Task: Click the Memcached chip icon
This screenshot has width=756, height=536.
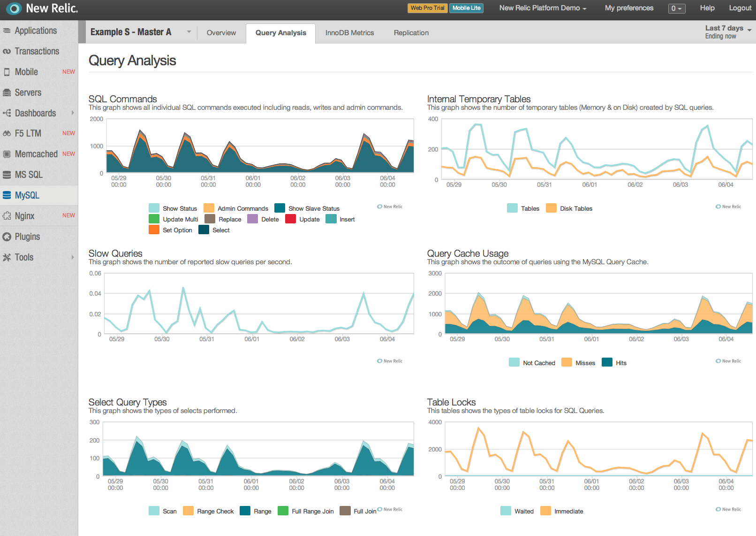Action: (x=7, y=154)
